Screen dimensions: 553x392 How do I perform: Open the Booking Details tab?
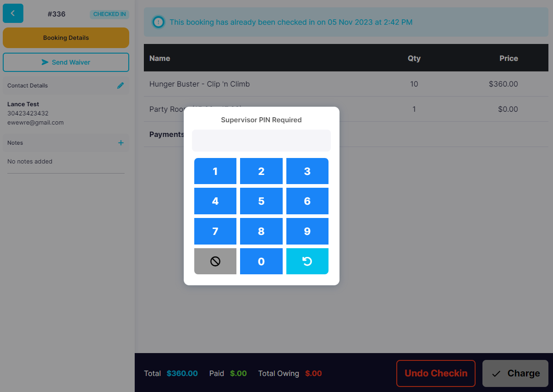point(66,38)
